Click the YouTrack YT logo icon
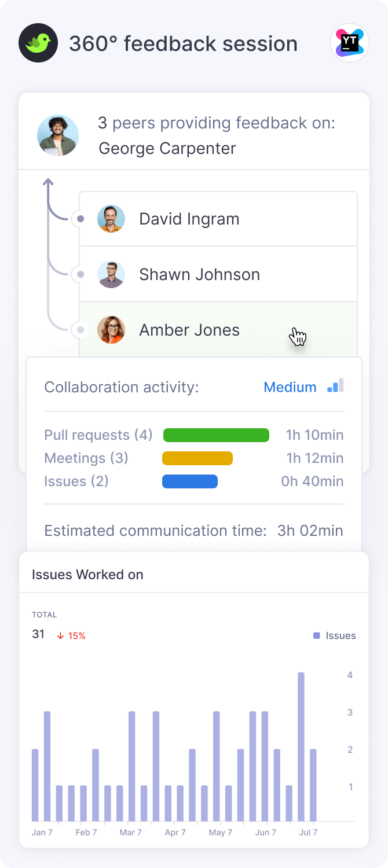This screenshot has width=388, height=868. click(349, 43)
